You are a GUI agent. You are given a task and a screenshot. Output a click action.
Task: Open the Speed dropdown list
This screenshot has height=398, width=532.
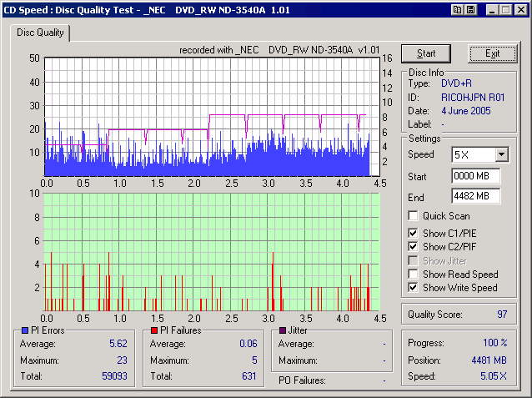point(500,155)
